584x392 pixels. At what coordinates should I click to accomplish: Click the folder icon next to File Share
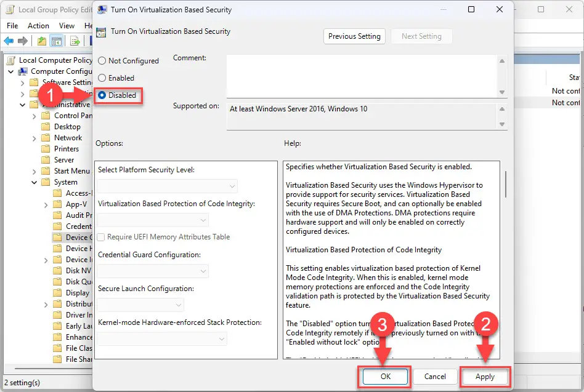pyautogui.click(x=57, y=359)
